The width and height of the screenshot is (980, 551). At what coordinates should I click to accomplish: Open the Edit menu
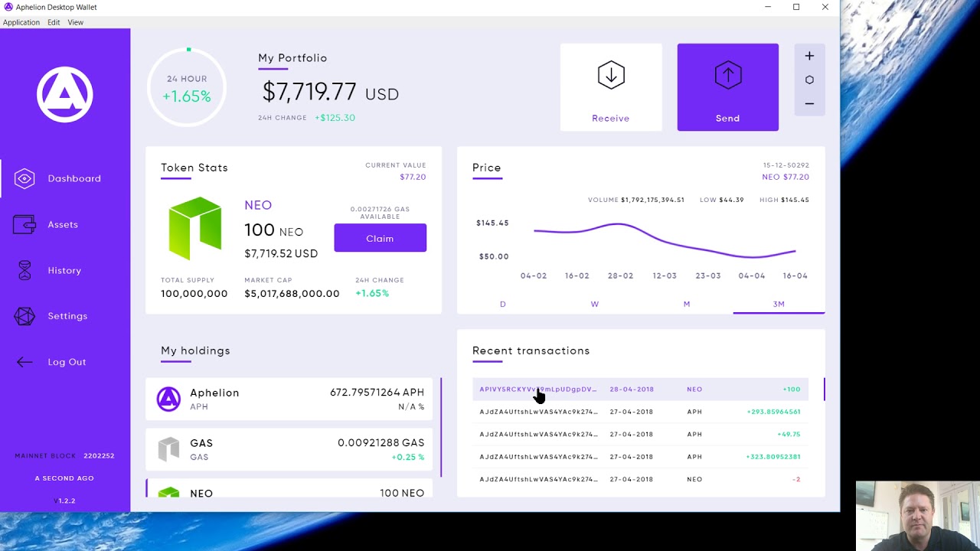[54, 22]
